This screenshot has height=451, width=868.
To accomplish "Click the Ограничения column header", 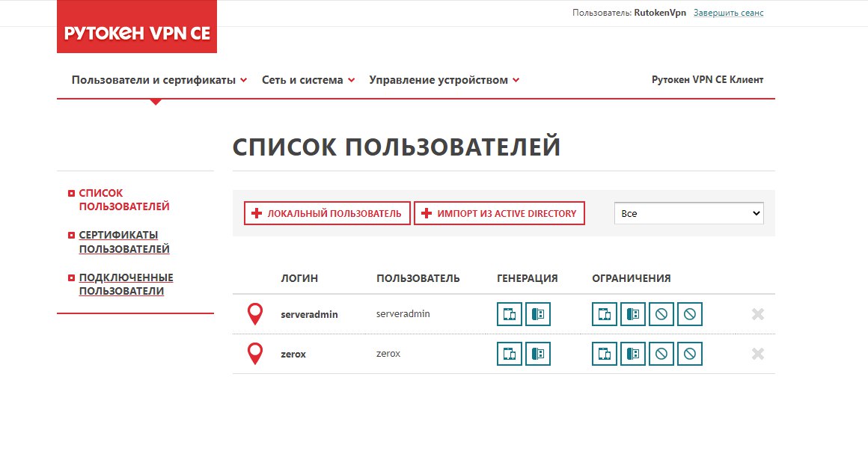I will pos(631,278).
